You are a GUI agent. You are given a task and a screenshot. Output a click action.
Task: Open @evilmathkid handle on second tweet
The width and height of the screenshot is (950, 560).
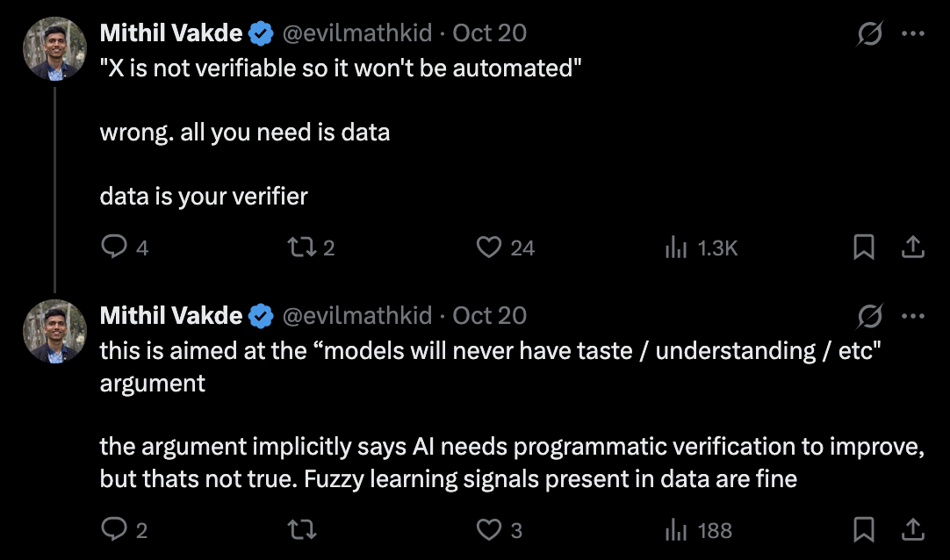356,316
